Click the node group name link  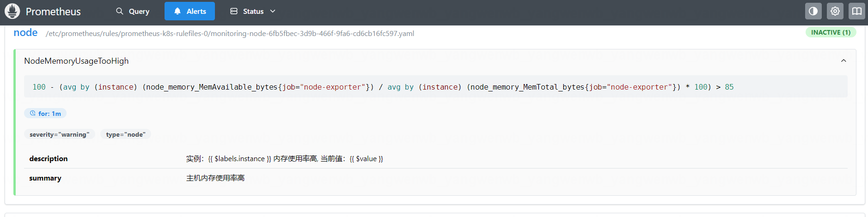(25, 33)
